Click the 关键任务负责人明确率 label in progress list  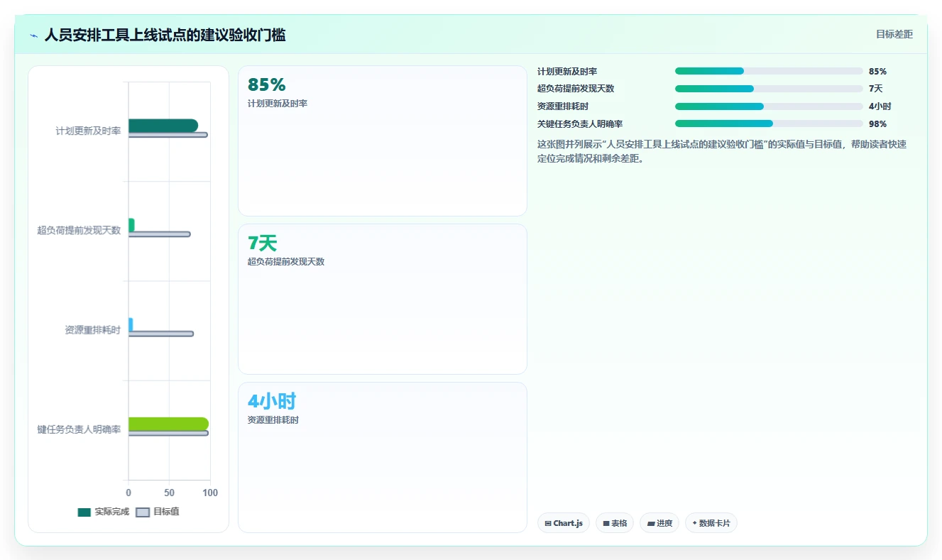(x=580, y=123)
